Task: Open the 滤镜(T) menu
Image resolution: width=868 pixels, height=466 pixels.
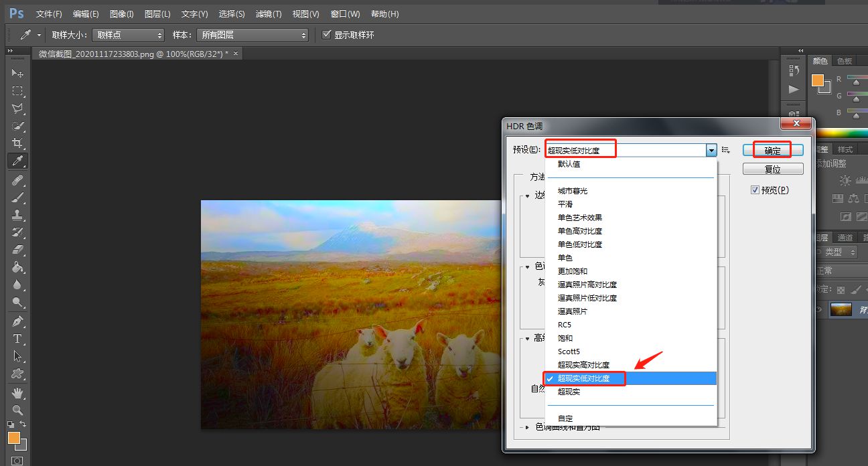Action: 269,14
